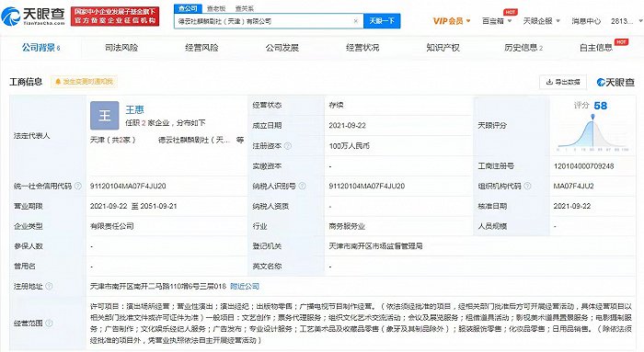
Task: Select the 查关系 search tab
Action: click(245, 8)
